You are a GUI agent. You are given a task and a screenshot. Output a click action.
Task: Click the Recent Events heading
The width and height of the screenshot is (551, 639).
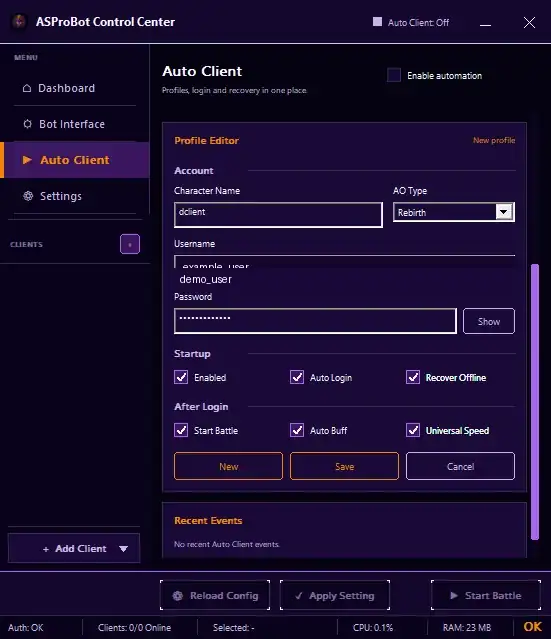(208, 520)
